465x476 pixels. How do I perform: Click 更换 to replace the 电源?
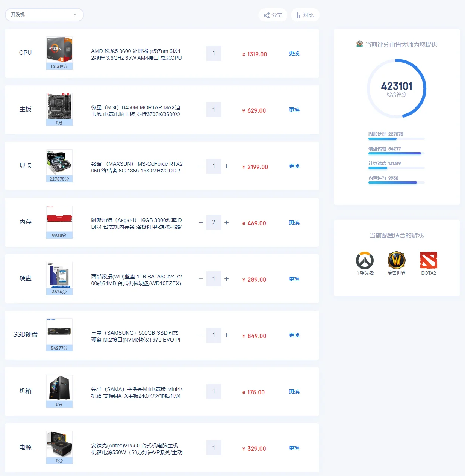[x=294, y=448]
